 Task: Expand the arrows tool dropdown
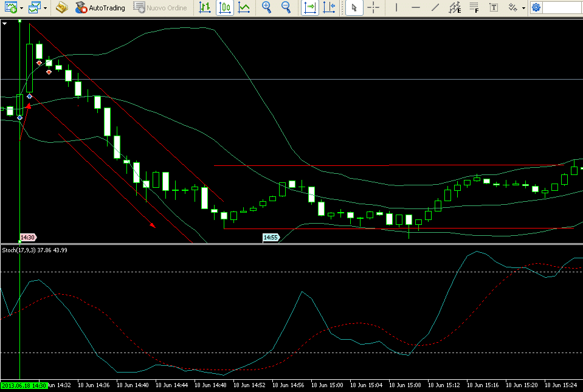523,8
